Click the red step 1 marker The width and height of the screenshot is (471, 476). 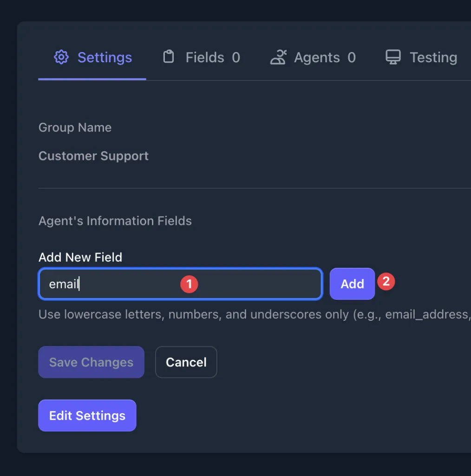click(189, 284)
